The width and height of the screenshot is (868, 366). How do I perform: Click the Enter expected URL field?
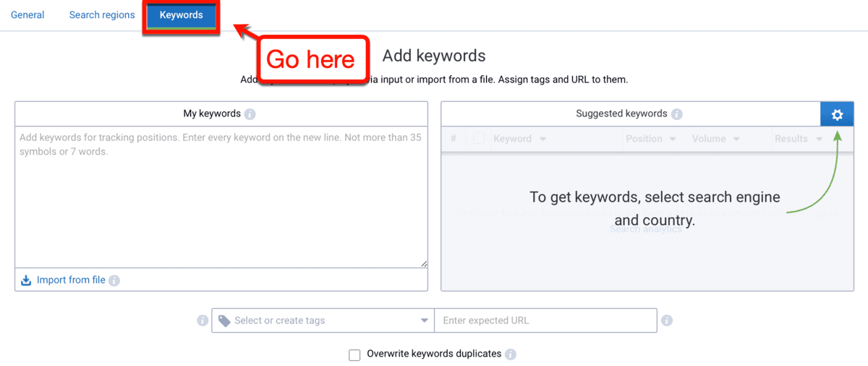545,320
